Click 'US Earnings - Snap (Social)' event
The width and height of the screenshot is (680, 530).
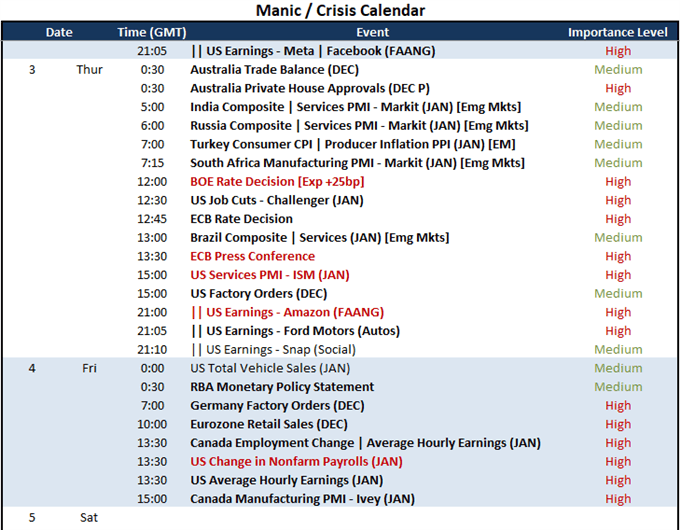click(273, 349)
